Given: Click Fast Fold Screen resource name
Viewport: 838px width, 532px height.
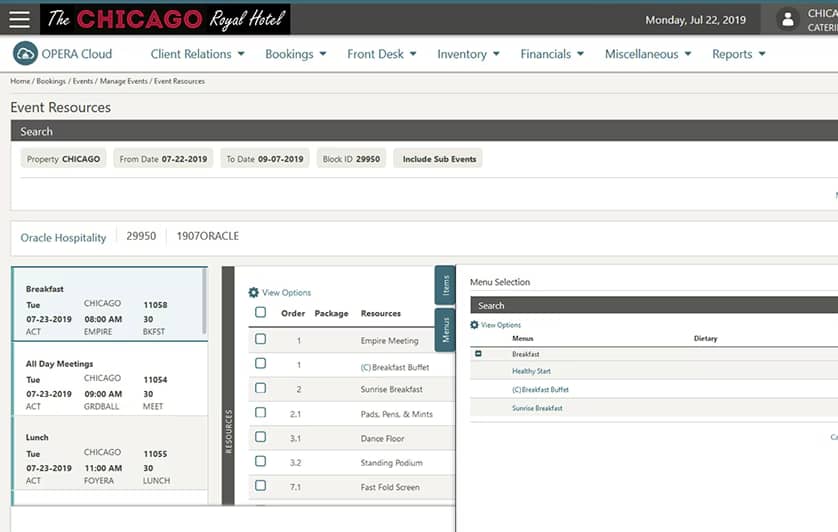Looking at the screenshot, I should point(390,487).
